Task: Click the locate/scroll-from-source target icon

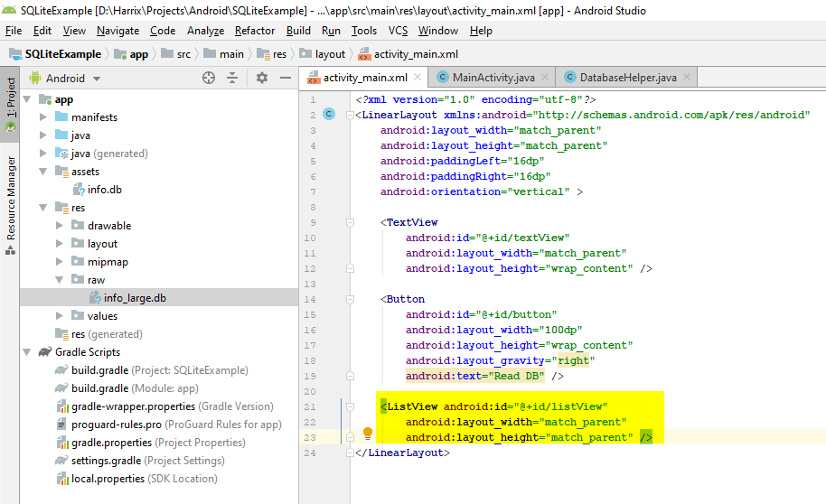Action: click(x=209, y=79)
